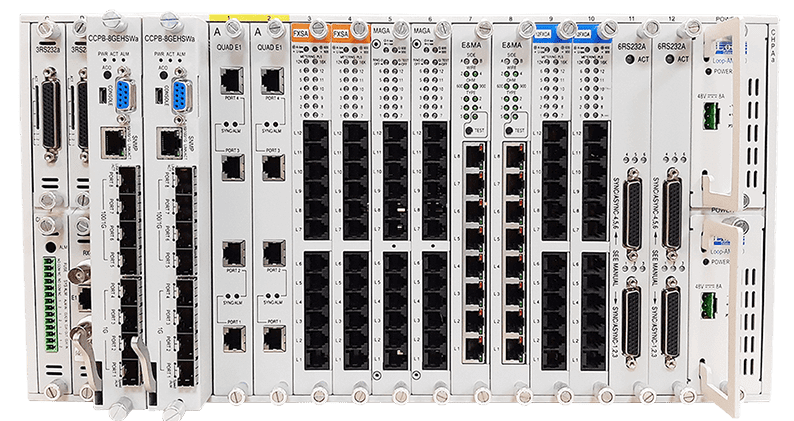
Task: Click the yellow label strip above slot 1
Action: (232, 19)
